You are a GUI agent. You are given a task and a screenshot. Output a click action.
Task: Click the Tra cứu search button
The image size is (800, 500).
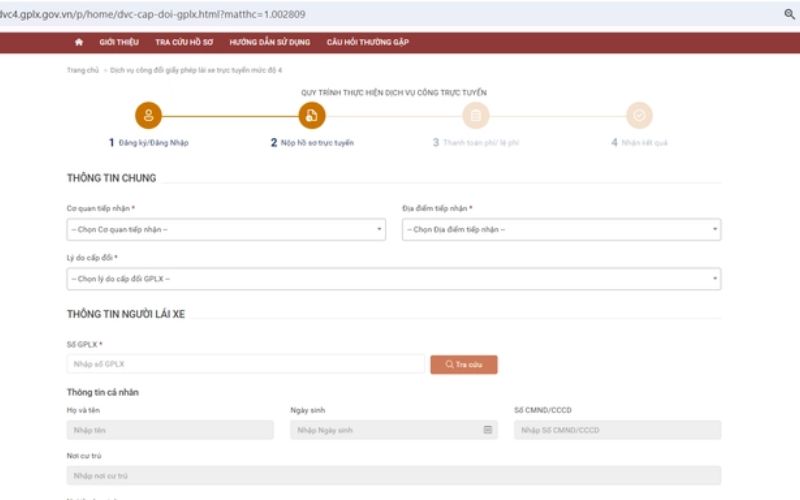tap(464, 364)
